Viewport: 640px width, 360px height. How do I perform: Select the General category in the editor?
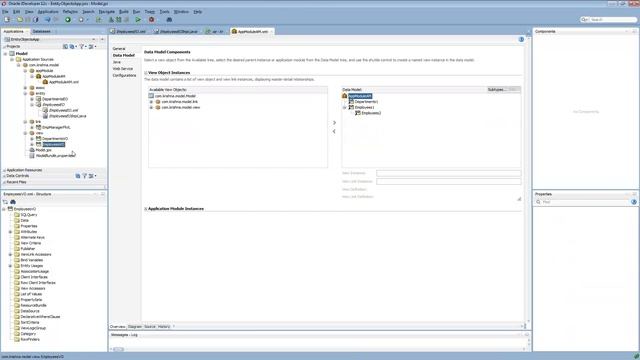pyautogui.click(x=119, y=49)
